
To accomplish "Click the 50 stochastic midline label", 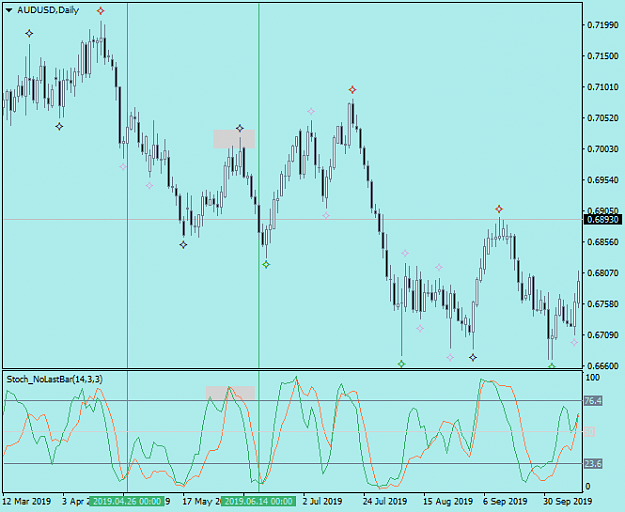I will 590,432.
